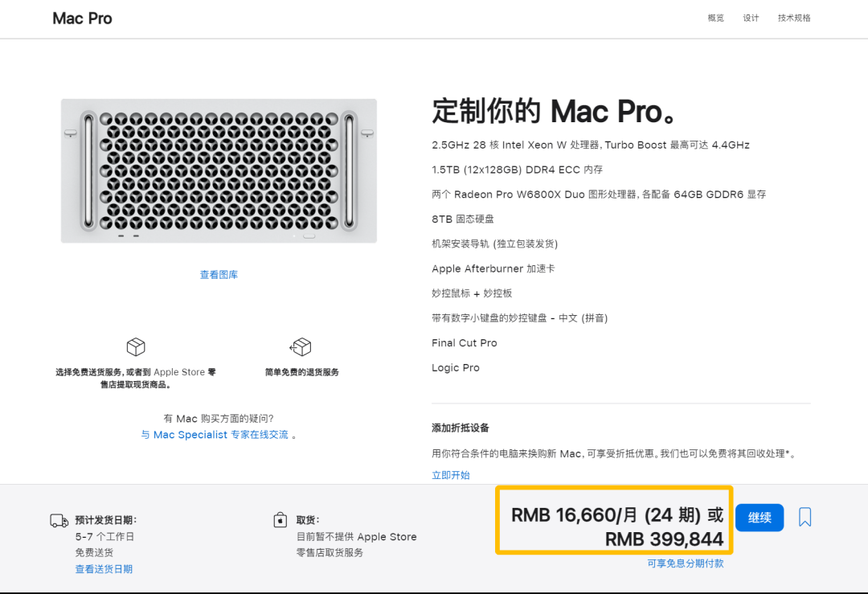Image resolution: width=868 pixels, height=594 pixels.
Task: Open the 查看图库 gallery link
Action: click(219, 275)
